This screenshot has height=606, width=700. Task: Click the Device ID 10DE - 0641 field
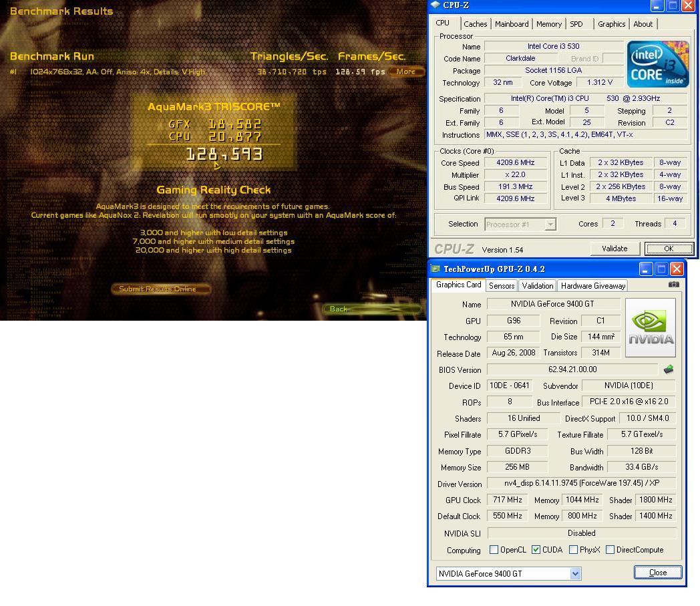point(510,386)
